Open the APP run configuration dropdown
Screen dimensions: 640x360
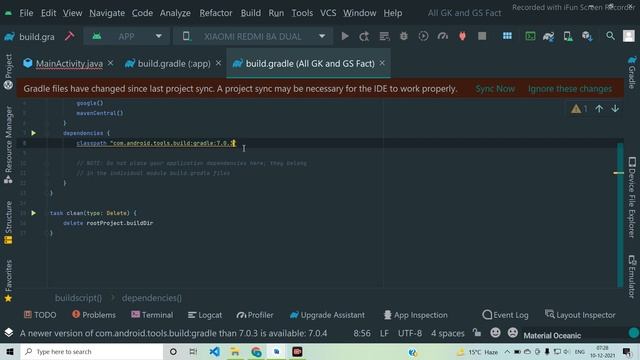(x=127, y=36)
